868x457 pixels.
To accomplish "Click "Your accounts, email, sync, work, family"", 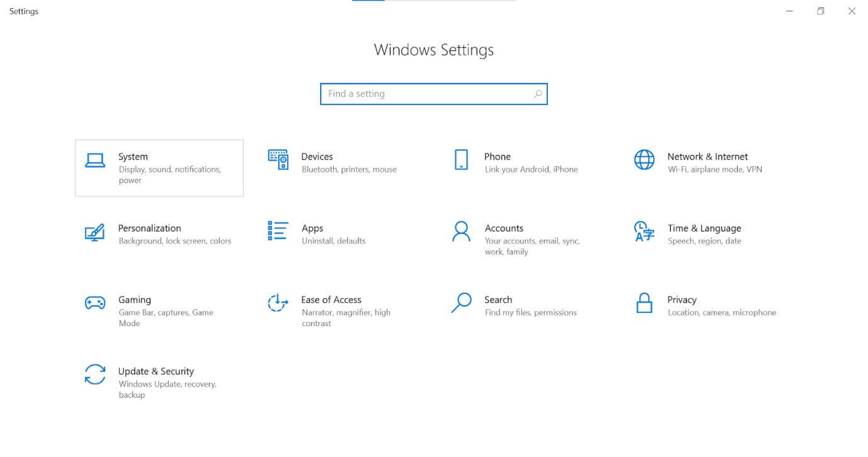I will [532, 246].
